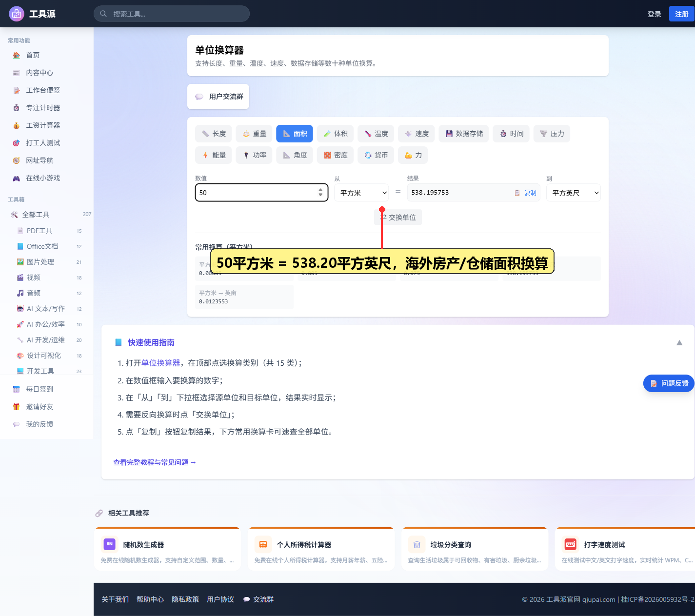Switch to 温度 unit tab
The image size is (695, 616).
[x=376, y=134]
